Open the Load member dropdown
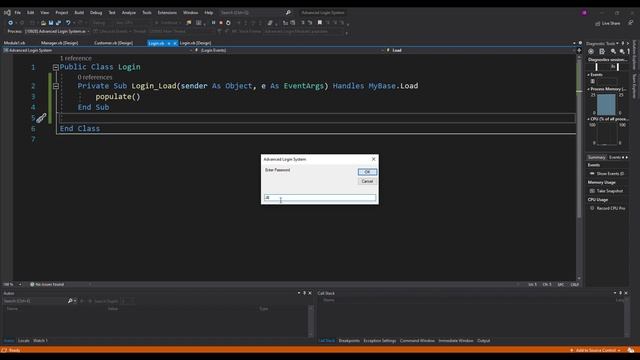 [573, 51]
